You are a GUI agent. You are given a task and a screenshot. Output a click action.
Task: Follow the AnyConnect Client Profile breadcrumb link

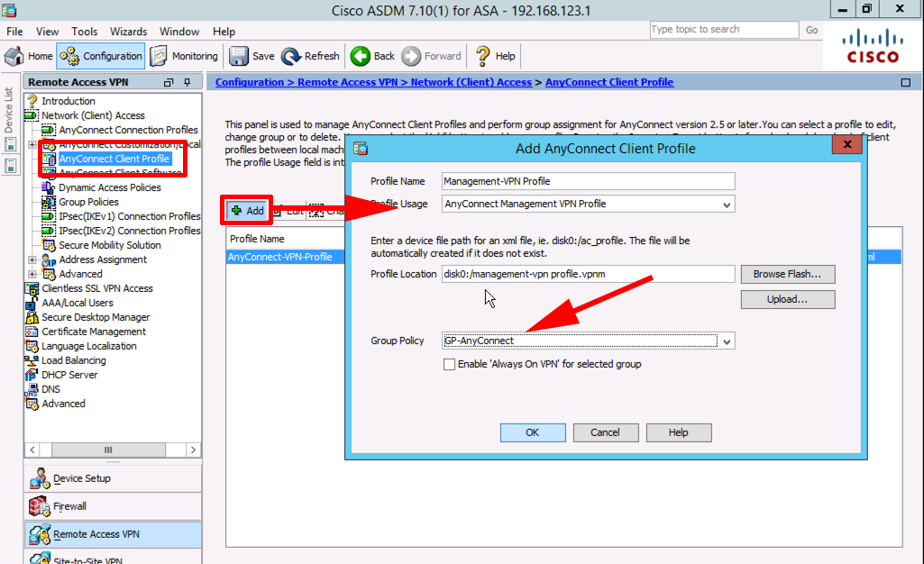pyautogui.click(x=609, y=82)
